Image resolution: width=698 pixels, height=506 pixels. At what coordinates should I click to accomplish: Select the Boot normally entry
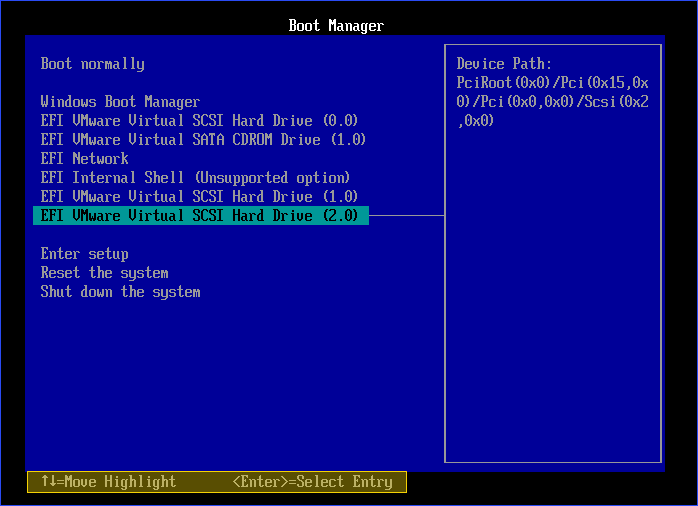93,64
